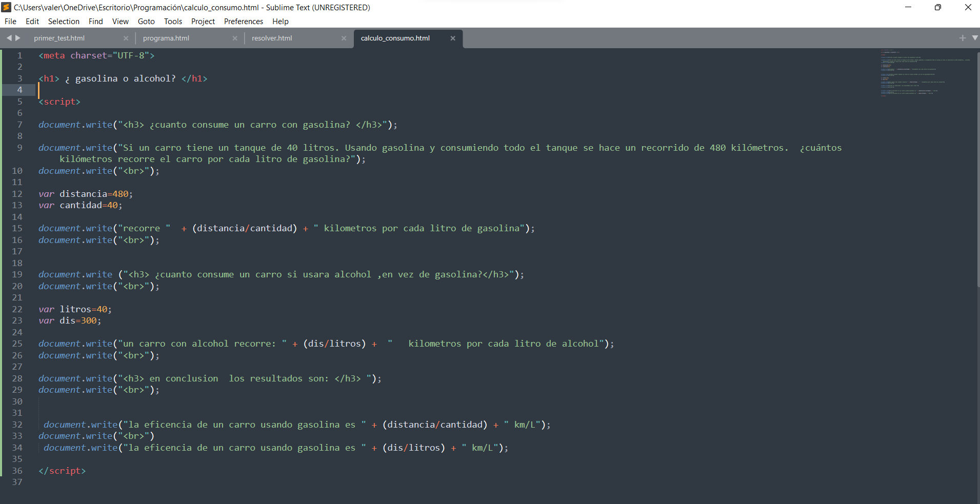Click 'si usara alcohol' text on line 19
980x504 pixels.
tap(329, 274)
